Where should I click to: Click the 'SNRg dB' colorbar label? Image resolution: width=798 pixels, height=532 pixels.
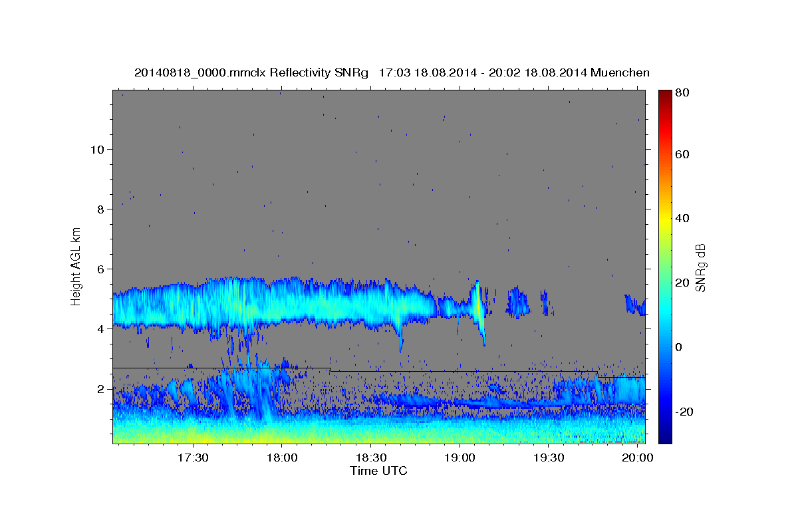coord(700,267)
